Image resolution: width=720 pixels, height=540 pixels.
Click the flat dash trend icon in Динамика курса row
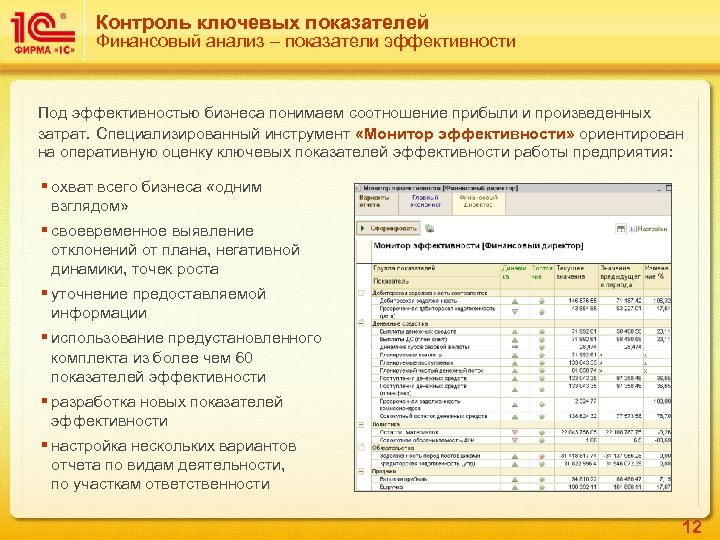pos(515,347)
